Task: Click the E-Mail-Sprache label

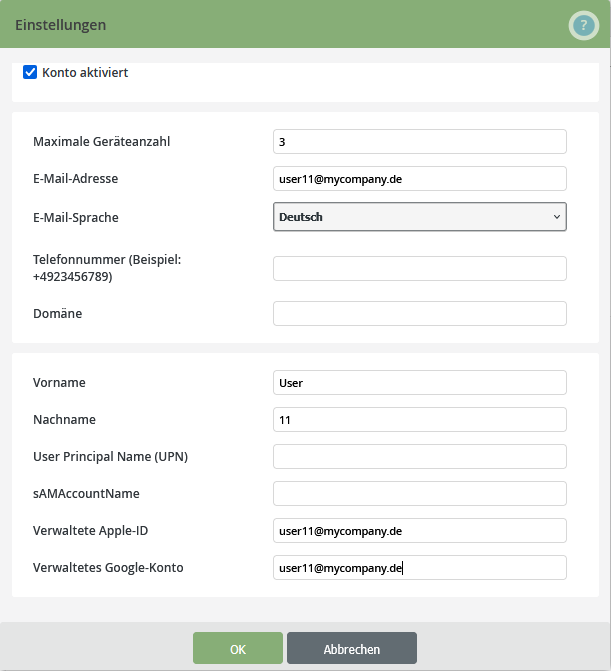Action: pyautogui.click(x=76, y=217)
